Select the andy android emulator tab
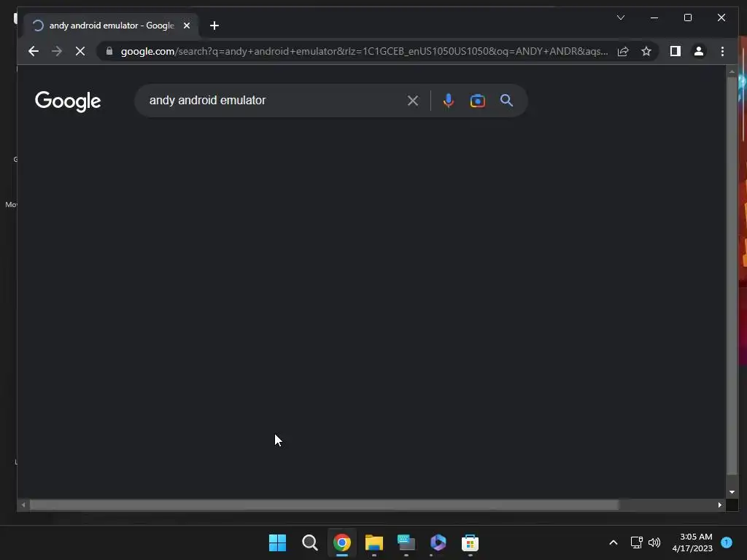747x560 pixels. pyautogui.click(x=111, y=26)
